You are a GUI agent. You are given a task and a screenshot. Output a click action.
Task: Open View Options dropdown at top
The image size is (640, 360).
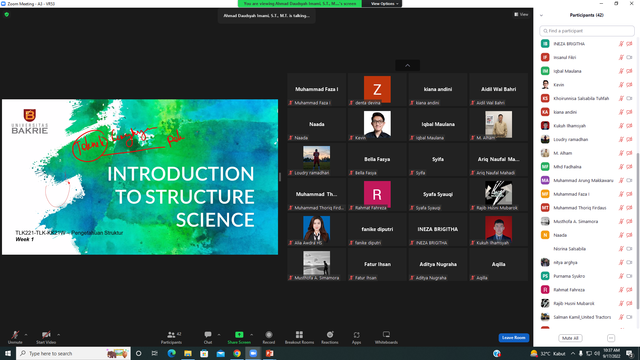tap(384, 4)
